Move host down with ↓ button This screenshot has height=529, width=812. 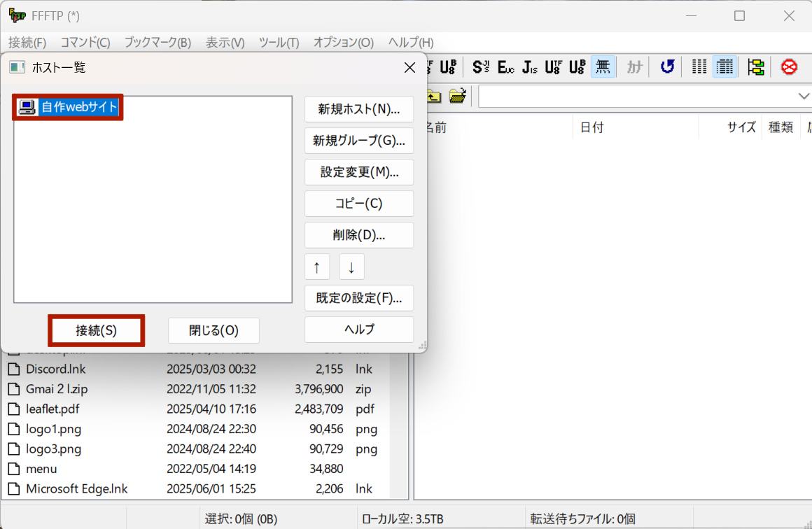click(351, 267)
